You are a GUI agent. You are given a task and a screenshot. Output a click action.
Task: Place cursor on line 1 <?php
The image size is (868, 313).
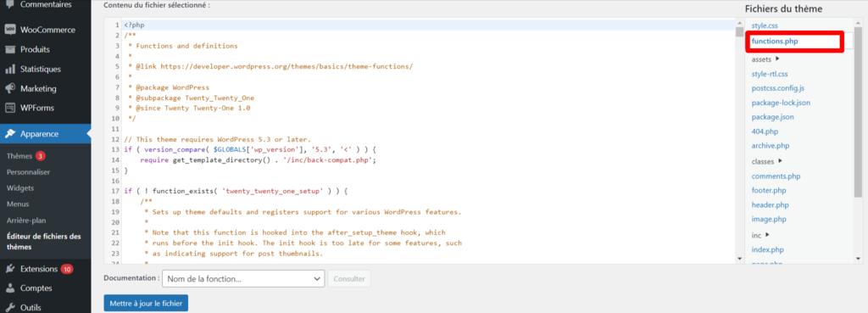tap(135, 25)
